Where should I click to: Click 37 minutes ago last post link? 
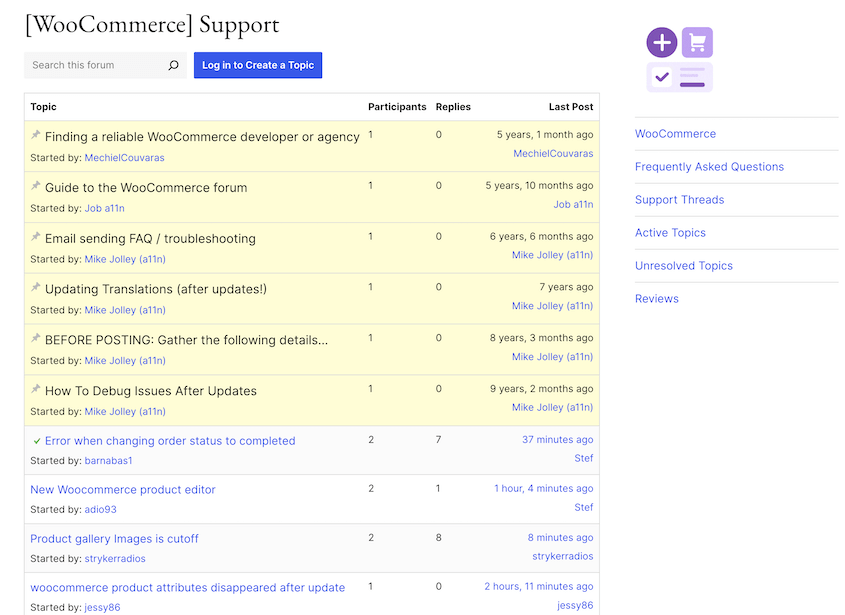pyautogui.click(x=557, y=440)
